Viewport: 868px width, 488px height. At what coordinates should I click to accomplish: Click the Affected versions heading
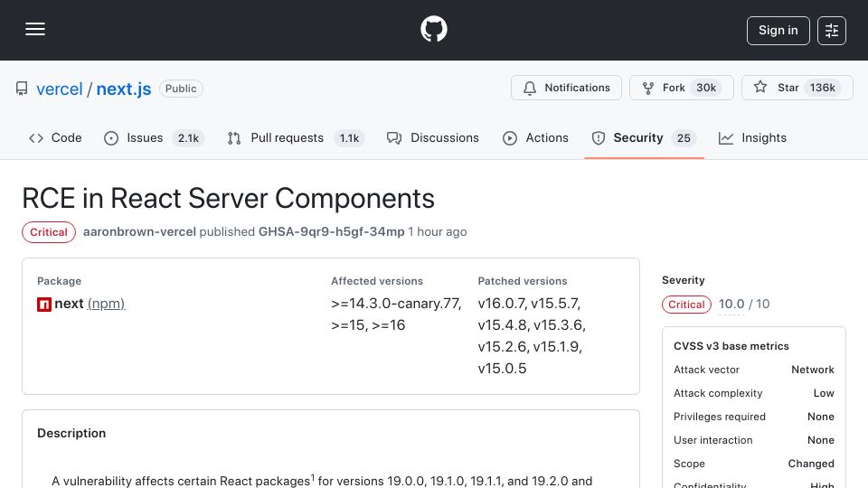click(377, 281)
